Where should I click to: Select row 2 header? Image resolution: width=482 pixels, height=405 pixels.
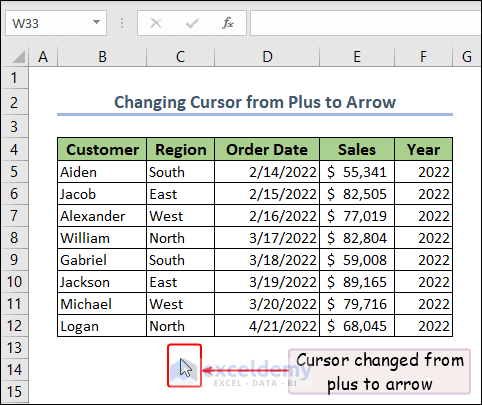(x=14, y=102)
